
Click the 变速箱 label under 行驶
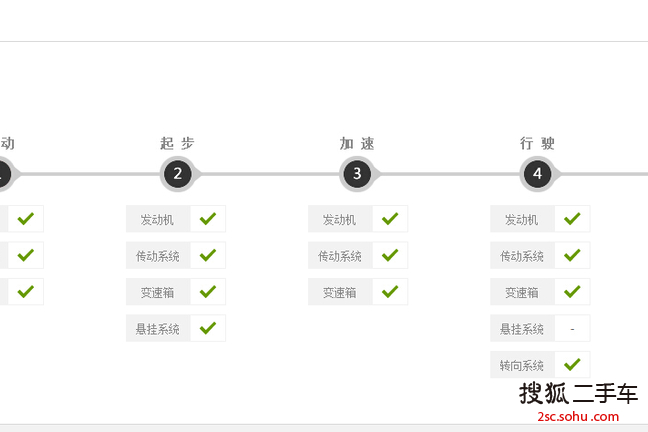point(522,293)
